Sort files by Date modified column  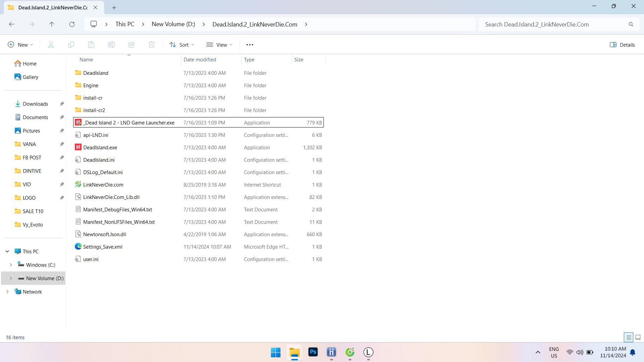pos(200,60)
